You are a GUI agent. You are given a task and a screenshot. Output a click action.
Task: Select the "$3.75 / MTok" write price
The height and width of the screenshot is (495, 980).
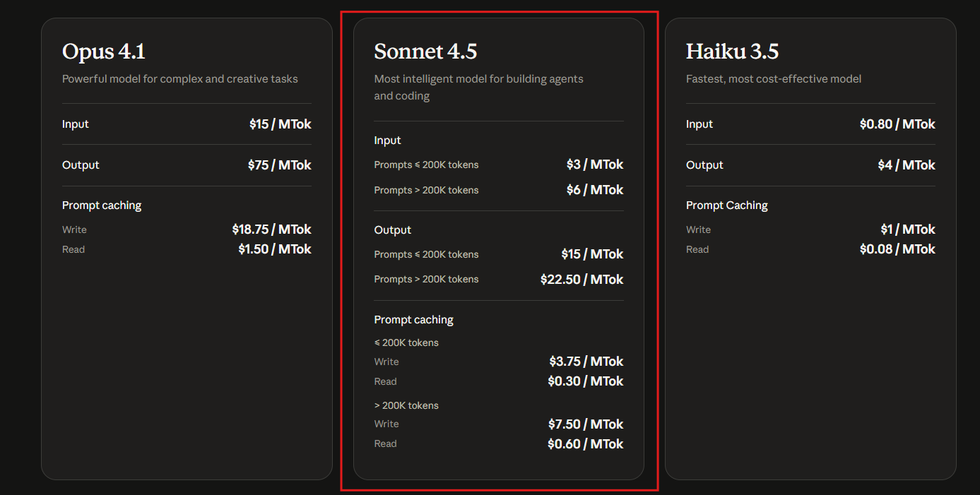pyautogui.click(x=586, y=362)
